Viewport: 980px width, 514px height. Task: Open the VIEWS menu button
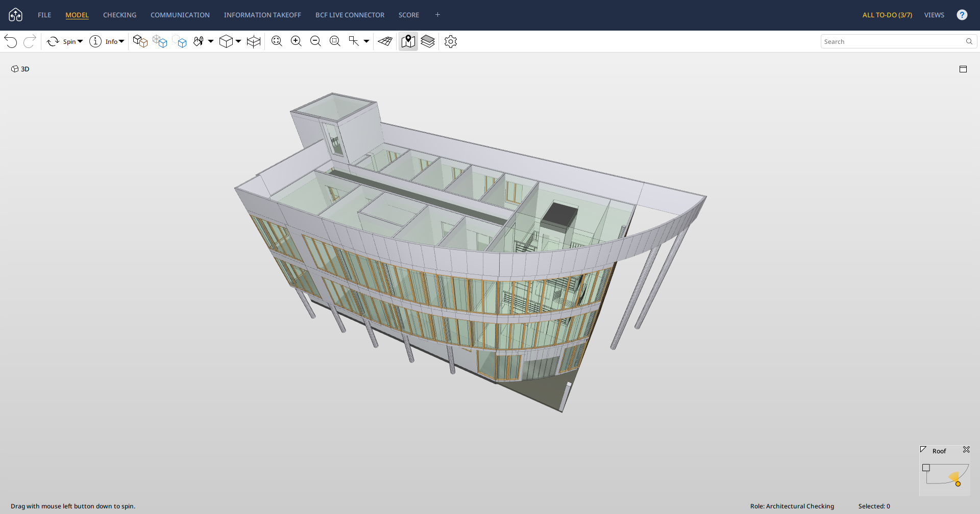click(934, 15)
